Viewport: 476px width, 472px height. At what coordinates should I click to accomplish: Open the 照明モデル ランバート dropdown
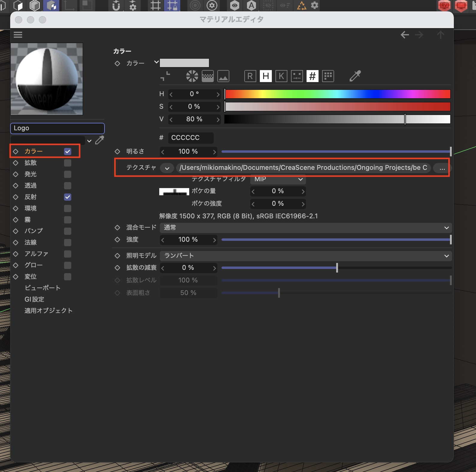point(305,256)
